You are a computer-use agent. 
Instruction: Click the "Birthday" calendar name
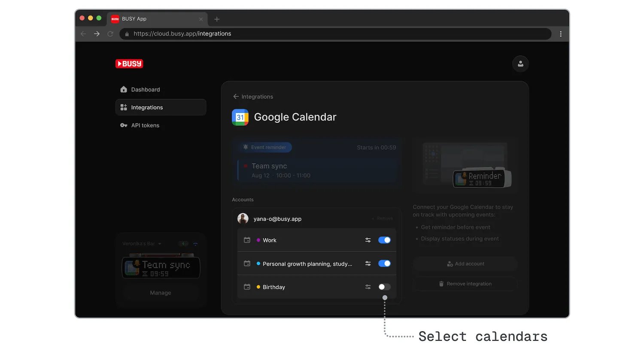click(274, 287)
